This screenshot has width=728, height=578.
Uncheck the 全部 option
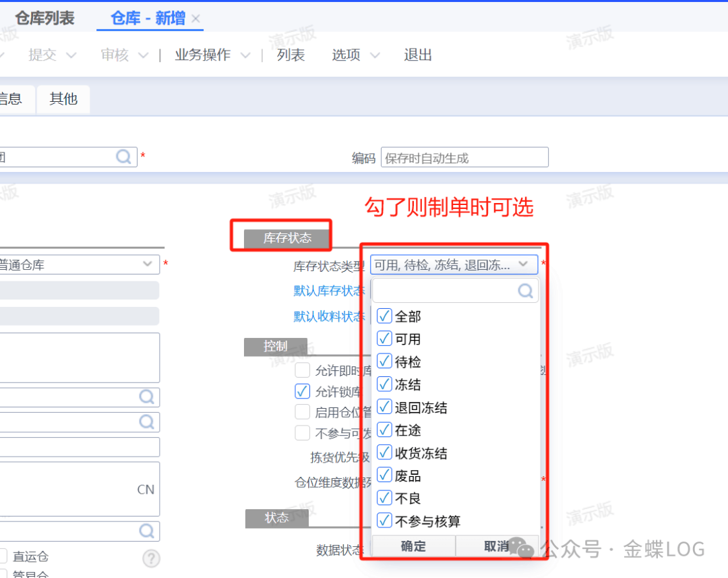click(x=384, y=316)
